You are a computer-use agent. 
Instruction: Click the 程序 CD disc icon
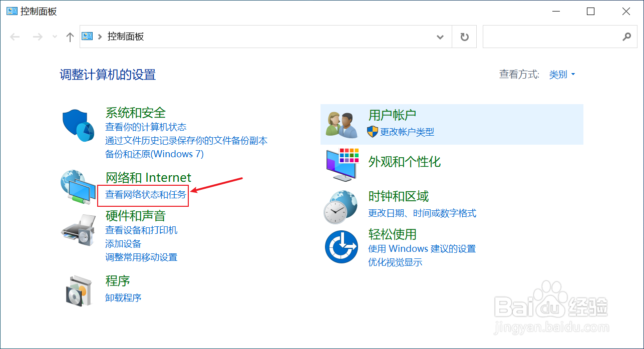79,290
